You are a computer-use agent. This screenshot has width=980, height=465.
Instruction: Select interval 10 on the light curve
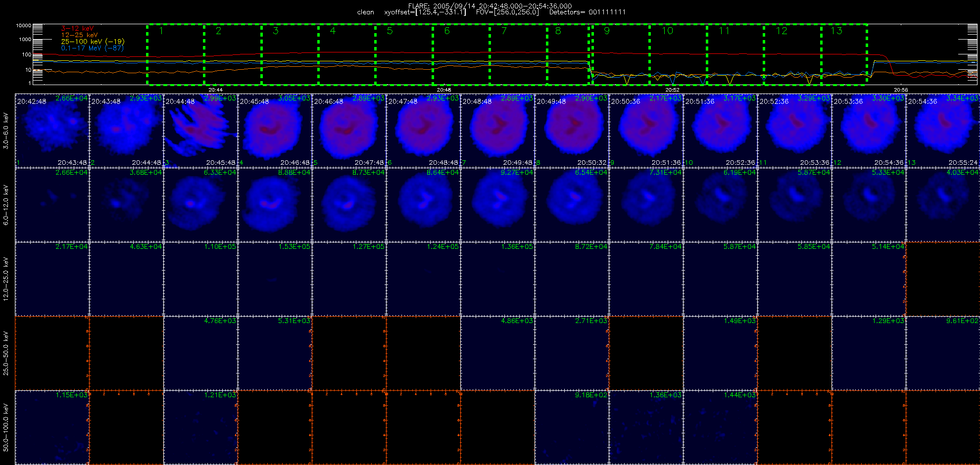(x=678, y=54)
